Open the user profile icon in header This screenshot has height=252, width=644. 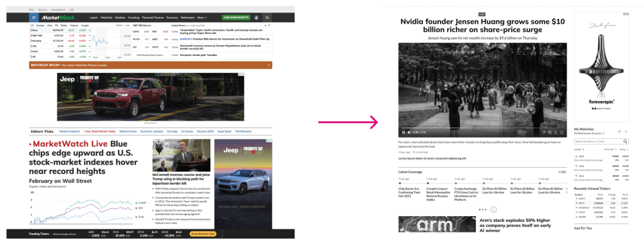click(255, 18)
